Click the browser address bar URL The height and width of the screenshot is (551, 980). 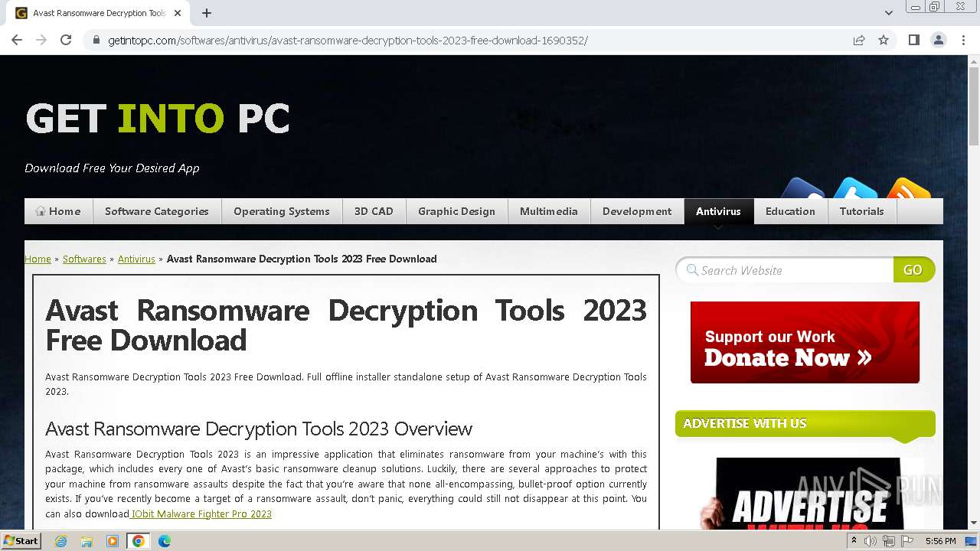(348, 41)
